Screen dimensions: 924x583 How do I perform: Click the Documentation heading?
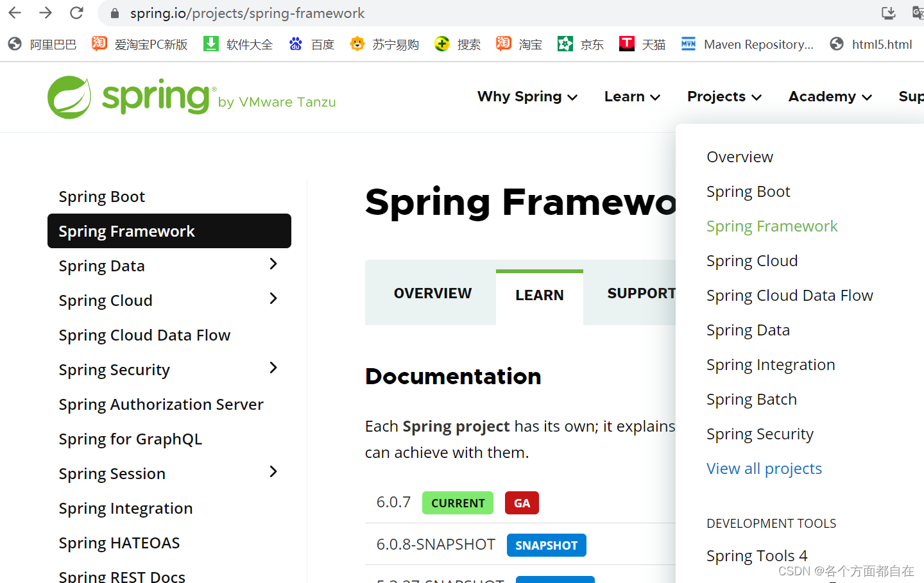(x=453, y=376)
